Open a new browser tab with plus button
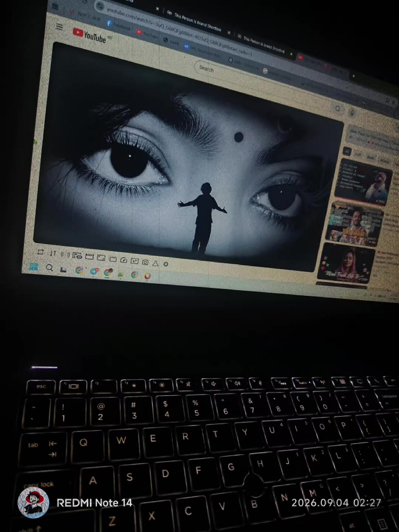 353,76
